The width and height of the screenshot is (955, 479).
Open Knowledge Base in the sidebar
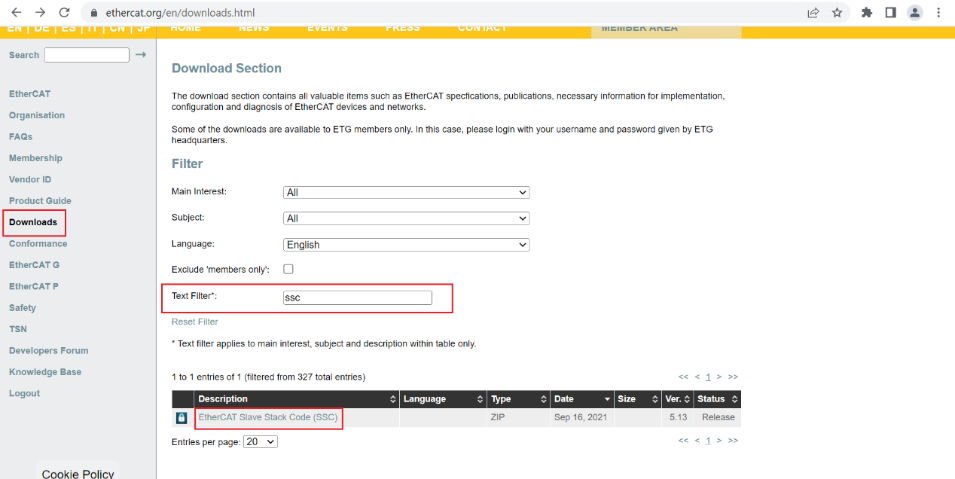point(45,372)
